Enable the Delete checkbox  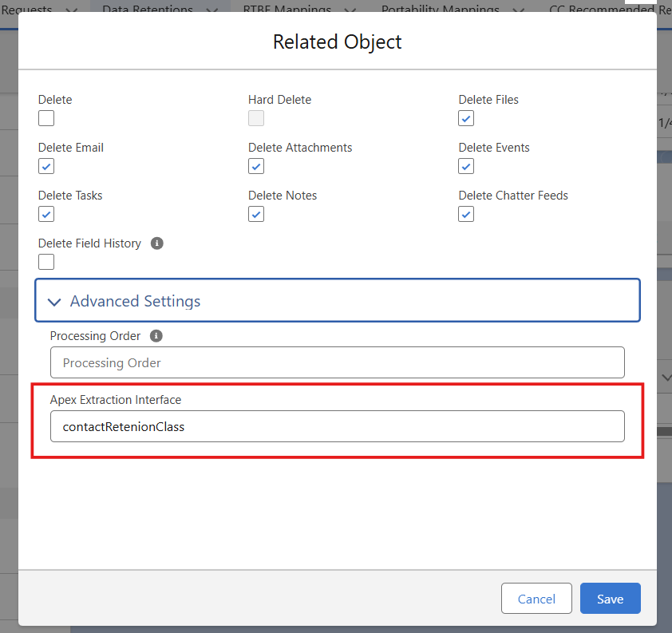point(46,118)
